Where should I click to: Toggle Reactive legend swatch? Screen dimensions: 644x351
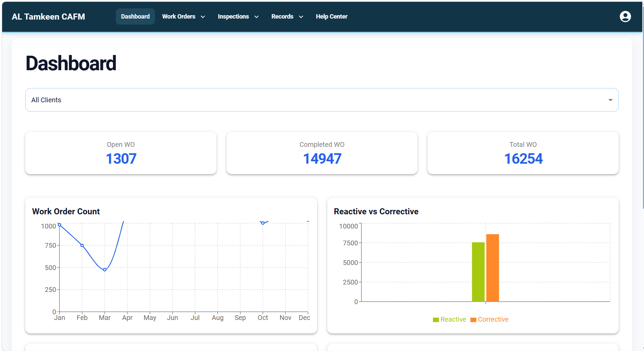click(436, 320)
